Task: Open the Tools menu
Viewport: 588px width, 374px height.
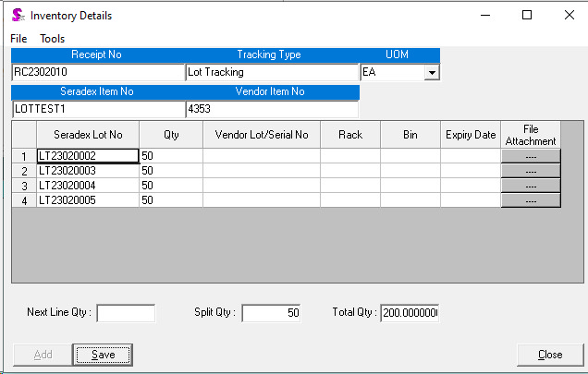Action: [52, 39]
